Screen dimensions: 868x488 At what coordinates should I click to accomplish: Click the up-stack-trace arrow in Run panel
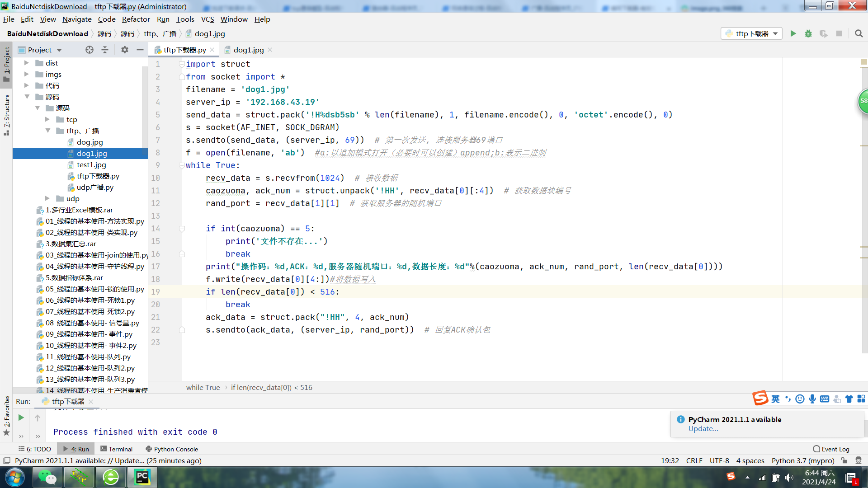pos(38,418)
